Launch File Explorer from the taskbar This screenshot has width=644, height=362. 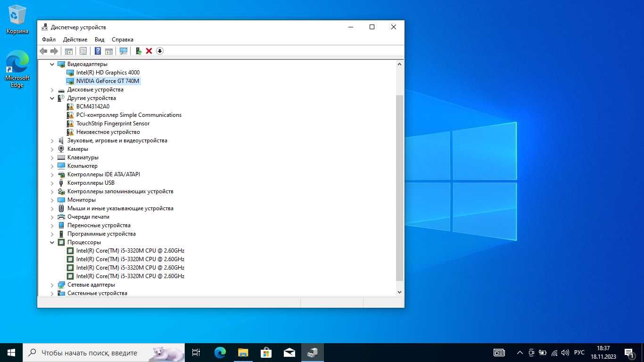tap(243, 353)
